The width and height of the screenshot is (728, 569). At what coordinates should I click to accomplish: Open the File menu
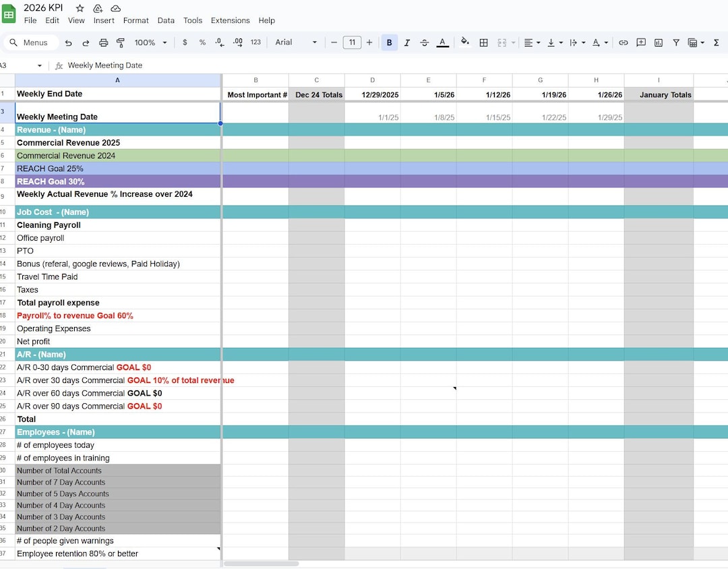point(30,20)
